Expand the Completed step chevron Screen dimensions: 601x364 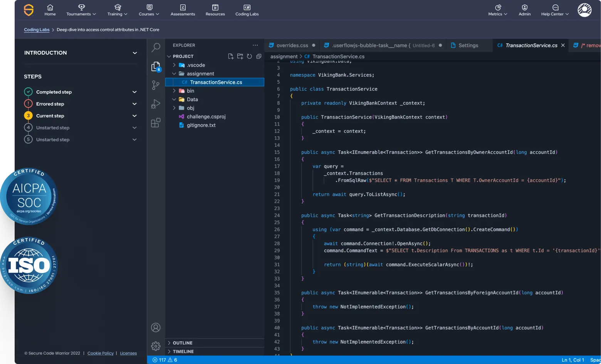tap(135, 92)
